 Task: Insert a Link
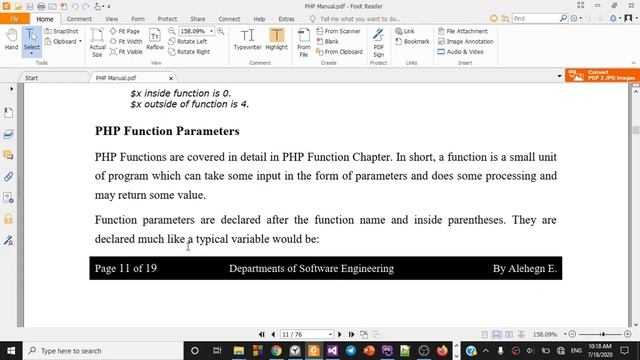(405, 31)
